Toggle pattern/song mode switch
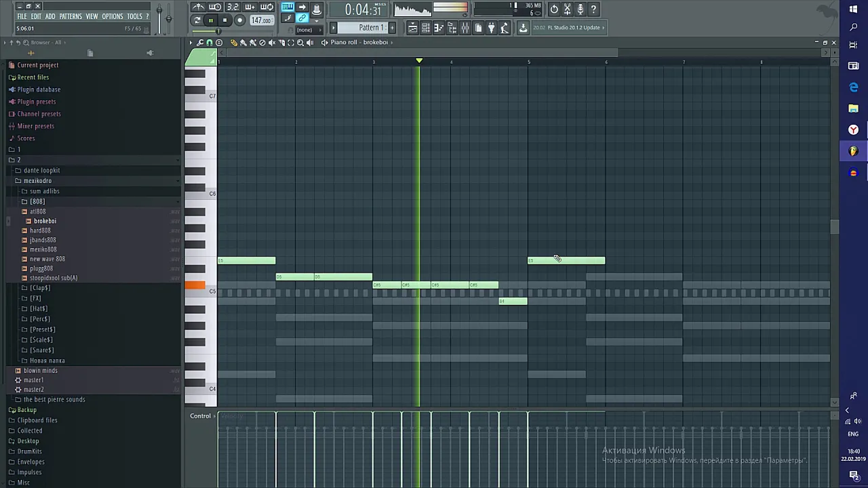Image resolution: width=868 pixels, height=488 pixels. (197, 20)
